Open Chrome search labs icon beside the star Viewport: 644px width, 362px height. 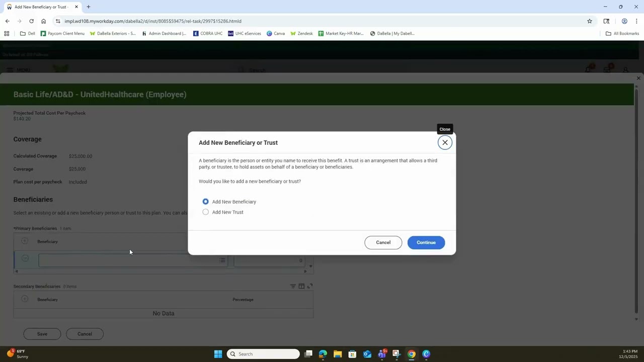coord(606,21)
